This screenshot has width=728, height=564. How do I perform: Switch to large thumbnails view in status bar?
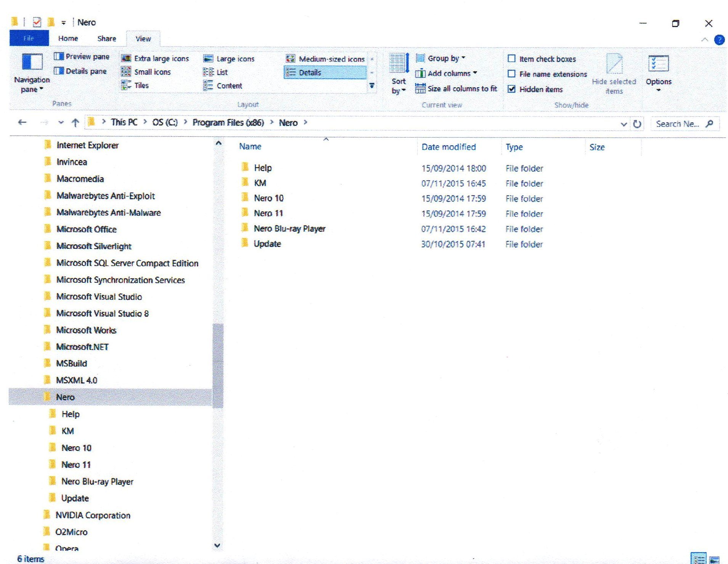(714, 559)
